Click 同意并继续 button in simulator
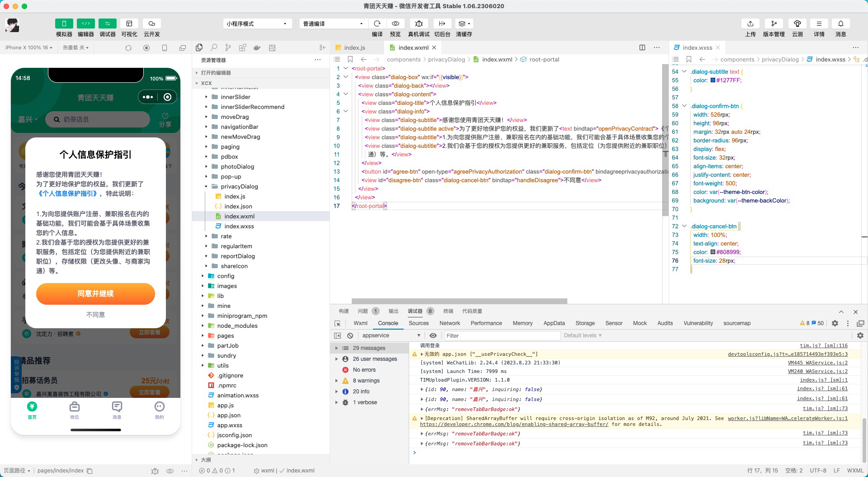This screenshot has height=477, width=868. tap(95, 294)
